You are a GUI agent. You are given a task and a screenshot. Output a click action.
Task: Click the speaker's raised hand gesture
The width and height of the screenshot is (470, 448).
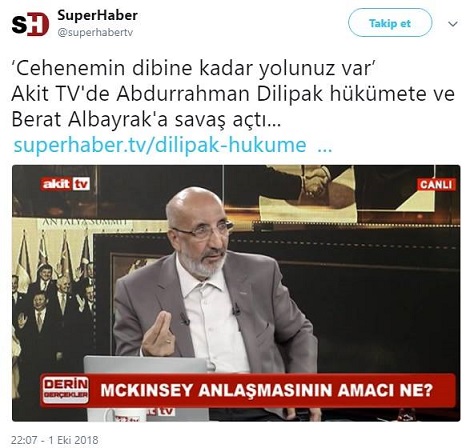tap(159, 334)
